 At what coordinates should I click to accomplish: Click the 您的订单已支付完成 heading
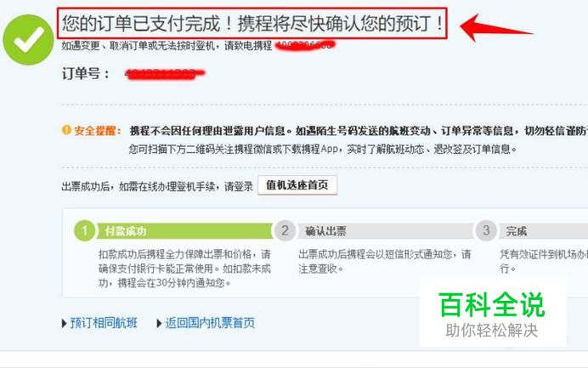coord(252,23)
